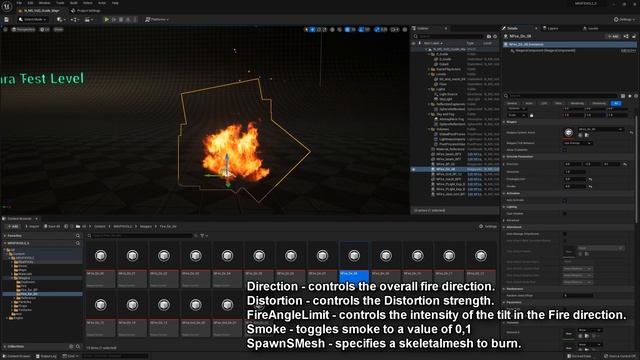This screenshot has height=360, width=640.
Task: Open the Niagara Tick Behavior dropdown
Action: point(578,143)
